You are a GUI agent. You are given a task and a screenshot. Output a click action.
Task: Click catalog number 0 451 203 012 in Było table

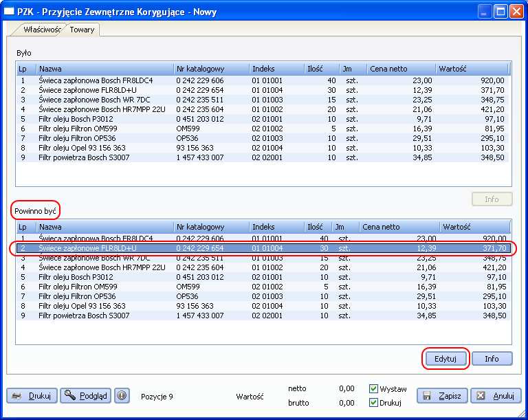pos(199,119)
